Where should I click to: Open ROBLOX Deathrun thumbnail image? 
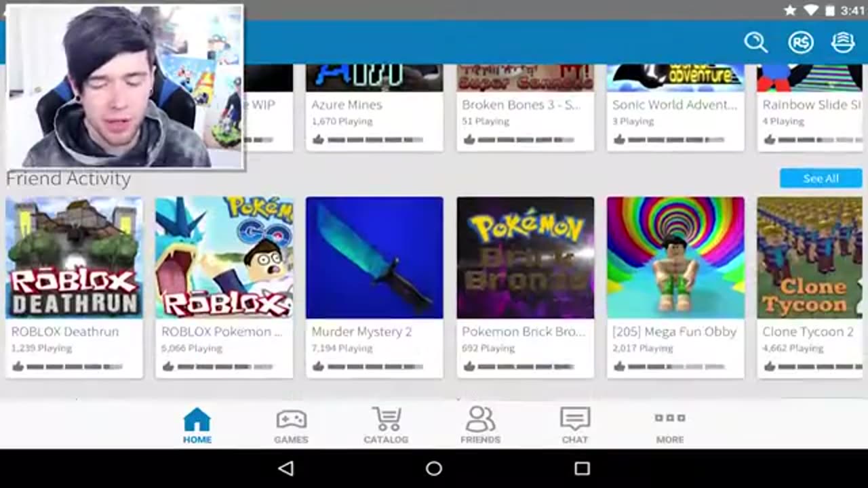[74, 258]
